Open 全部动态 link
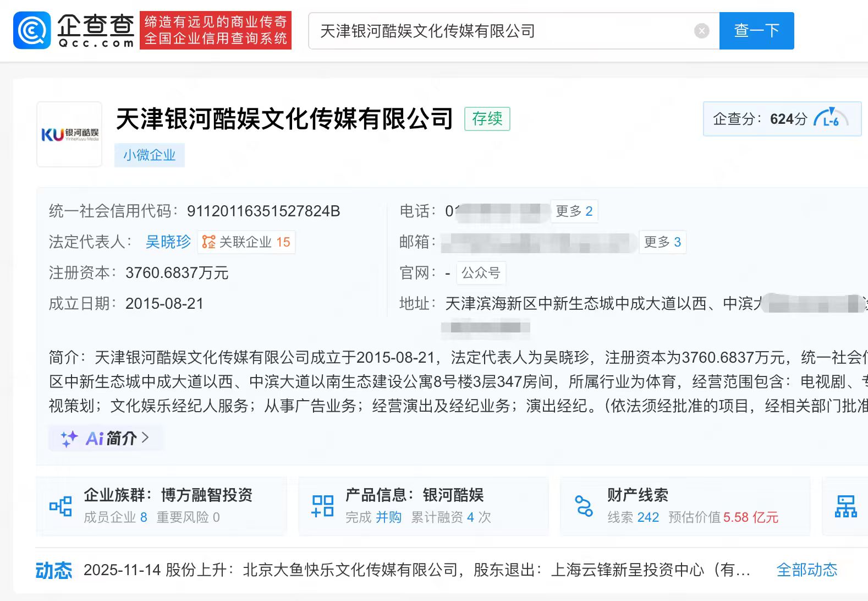 (x=806, y=570)
